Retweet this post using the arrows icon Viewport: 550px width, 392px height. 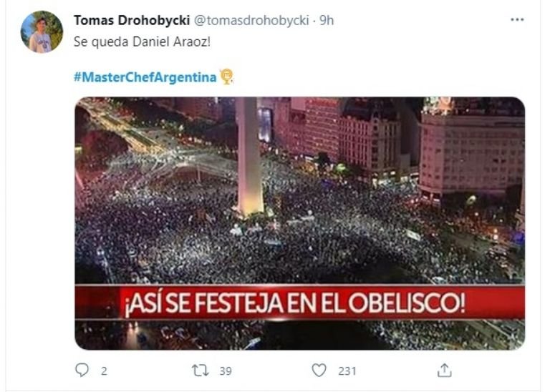tap(201, 371)
